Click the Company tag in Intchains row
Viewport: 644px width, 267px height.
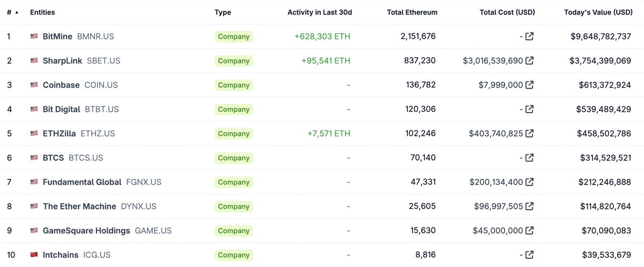(234, 255)
